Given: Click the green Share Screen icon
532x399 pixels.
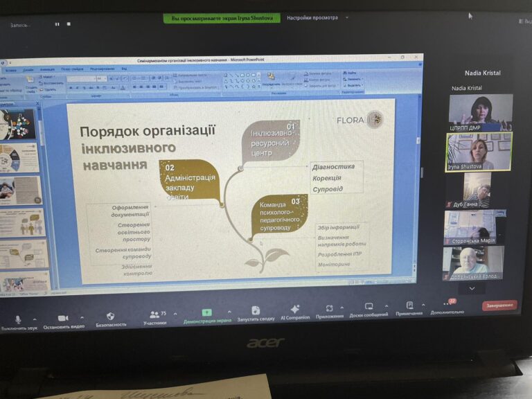Looking at the screenshot, I should [x=206, y=312].
